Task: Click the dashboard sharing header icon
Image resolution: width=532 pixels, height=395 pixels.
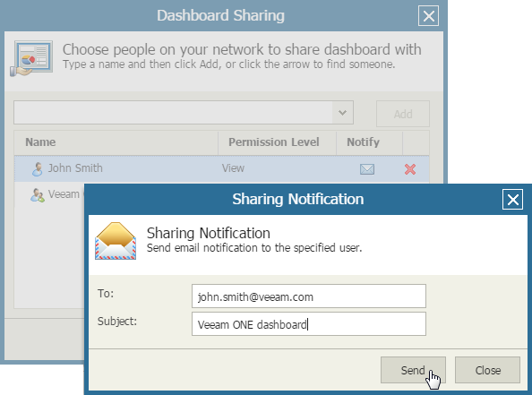Action: point(31,58)
